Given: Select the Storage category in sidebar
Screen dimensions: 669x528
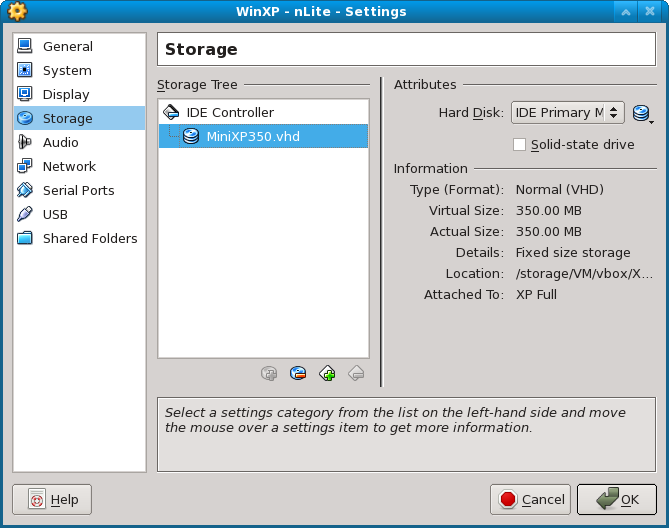Looking at the screenshot, I should 79,118.
